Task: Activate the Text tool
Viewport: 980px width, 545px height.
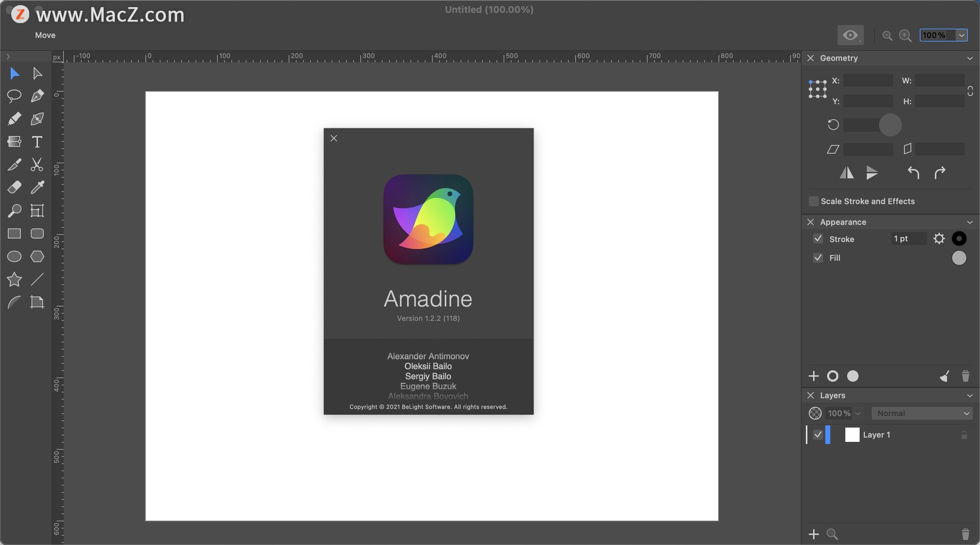Action: pos(37,142)
